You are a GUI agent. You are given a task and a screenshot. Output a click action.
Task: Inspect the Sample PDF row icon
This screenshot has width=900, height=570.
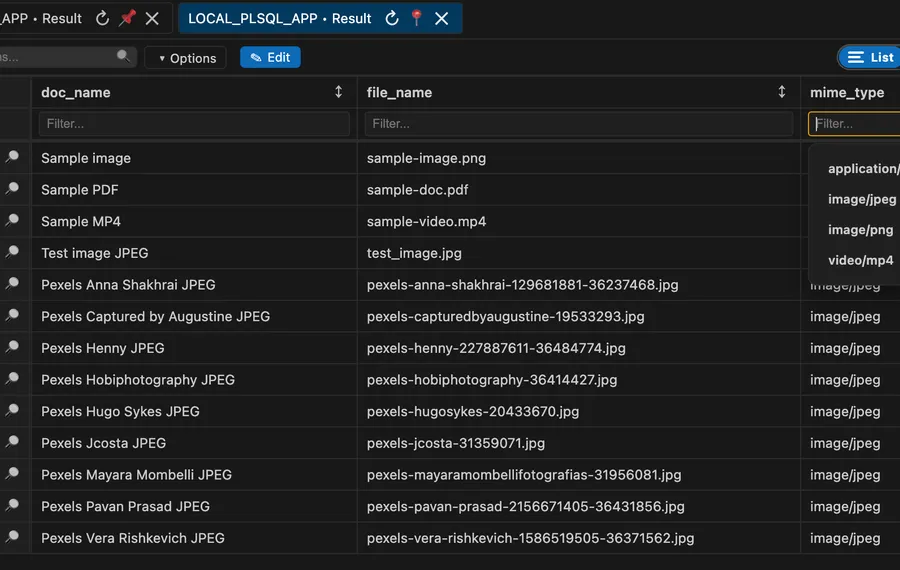(12, 189)
